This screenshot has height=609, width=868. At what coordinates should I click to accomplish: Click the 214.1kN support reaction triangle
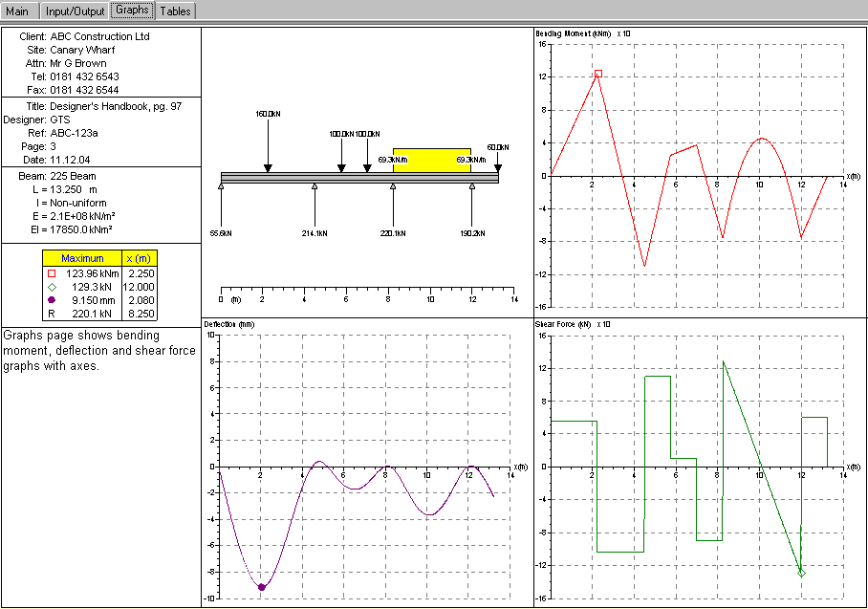coord(315,187)
